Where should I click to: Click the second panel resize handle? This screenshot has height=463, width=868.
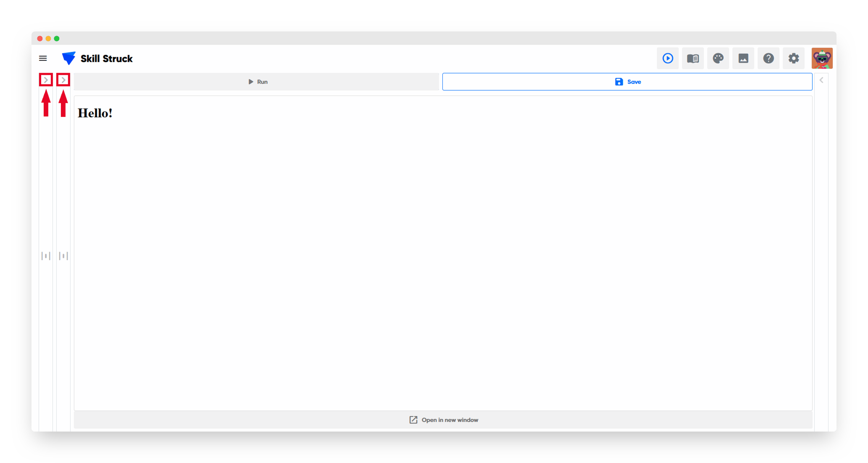[64, 255]
